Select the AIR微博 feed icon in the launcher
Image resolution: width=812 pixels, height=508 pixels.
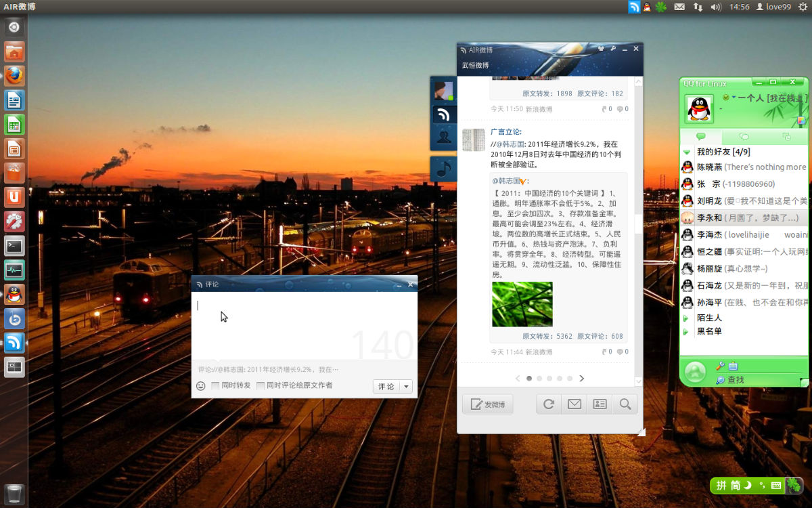15,343
